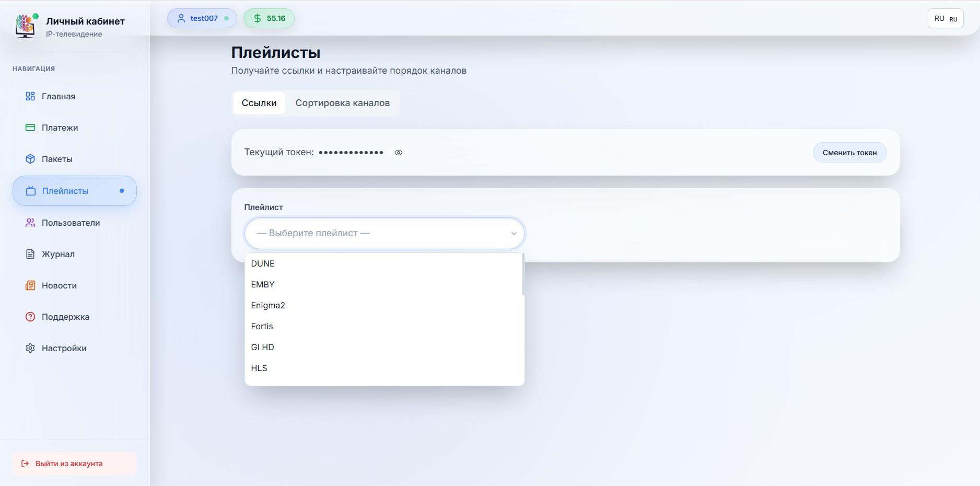
Task: Select DUNE from the playlist list
Action: 263,263
